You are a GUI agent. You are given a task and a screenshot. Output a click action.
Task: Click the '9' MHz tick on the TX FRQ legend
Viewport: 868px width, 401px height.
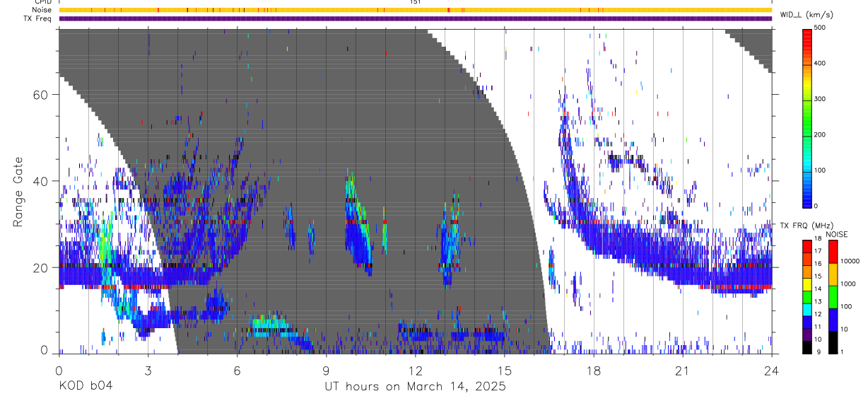pyautogui.click(x=817, y=351)
